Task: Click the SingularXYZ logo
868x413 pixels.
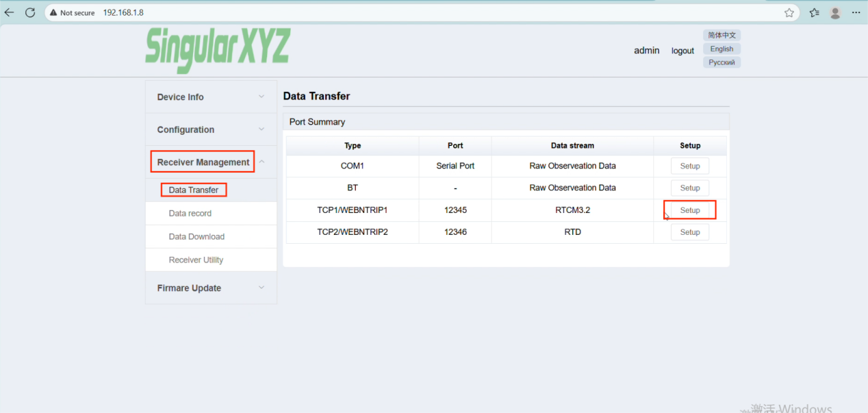Action: tap(217, 49)
